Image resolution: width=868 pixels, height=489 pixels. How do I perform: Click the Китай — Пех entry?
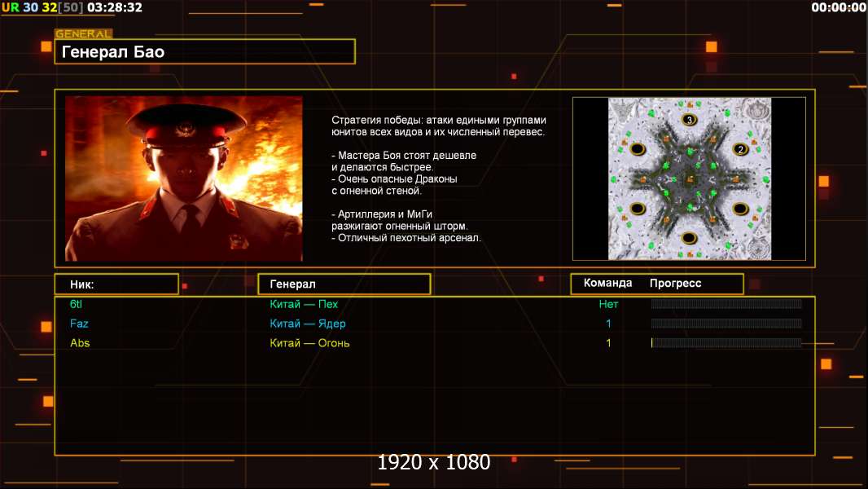click(304, 304)
